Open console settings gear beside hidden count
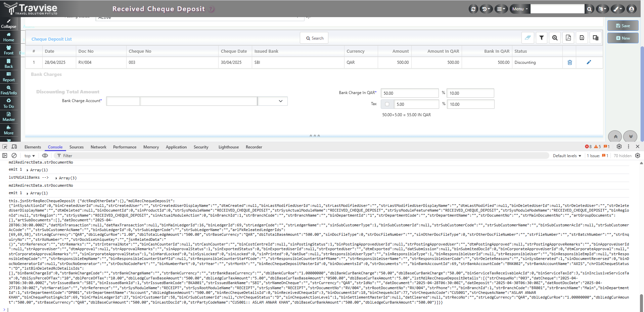The height and width of the screenshot is (312, 644). [638, 155]
